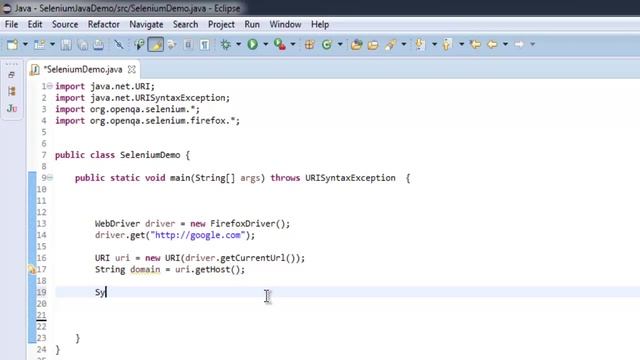Click the quick-fix warning marker on line 17

[31, 269]
